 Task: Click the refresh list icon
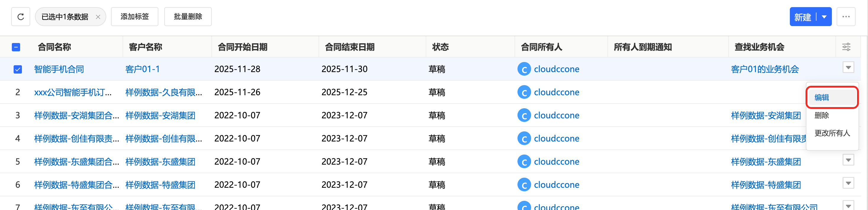click(20, 17)
